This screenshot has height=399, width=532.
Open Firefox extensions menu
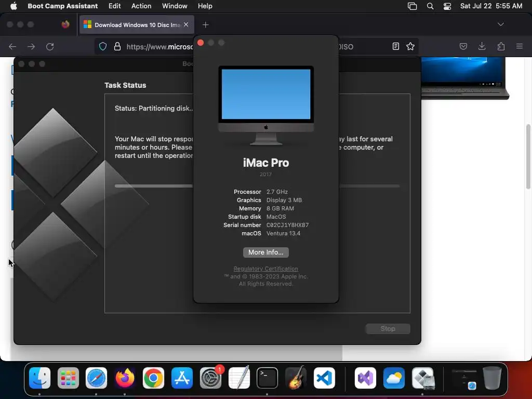coord(501,46)
